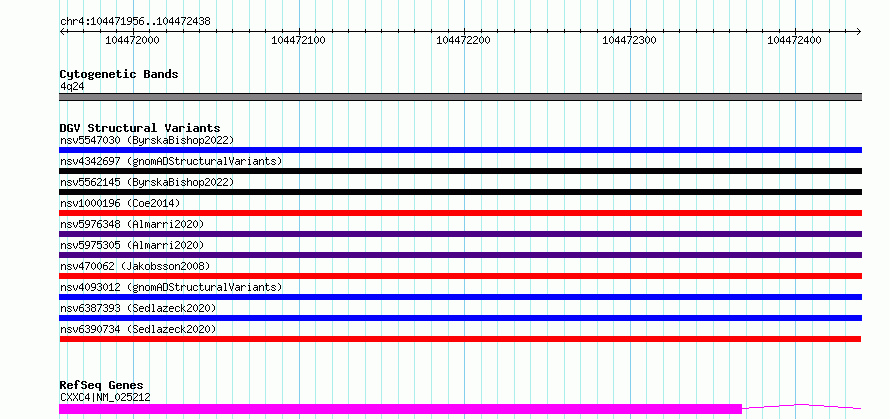This screenshot has width=890, height=419.
Task: Click the nsv5547030 (ByrskaBishop2022) label
Action: point(146,140)
